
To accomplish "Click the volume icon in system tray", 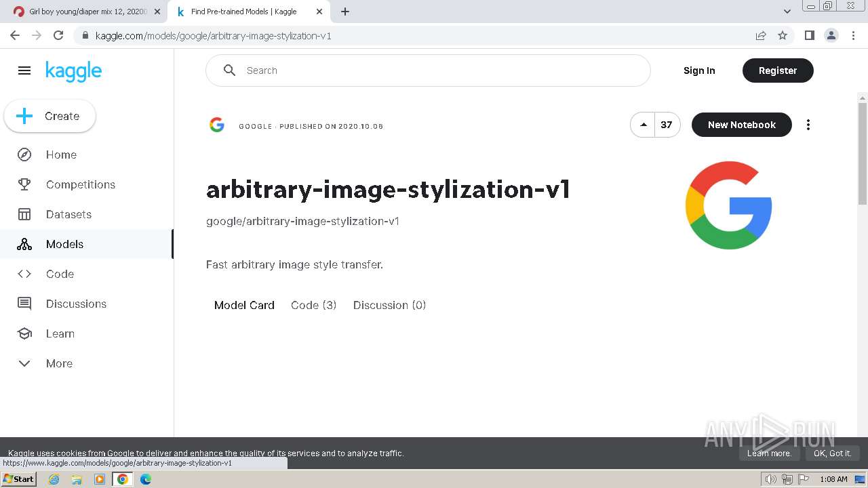I will point(770,479).
